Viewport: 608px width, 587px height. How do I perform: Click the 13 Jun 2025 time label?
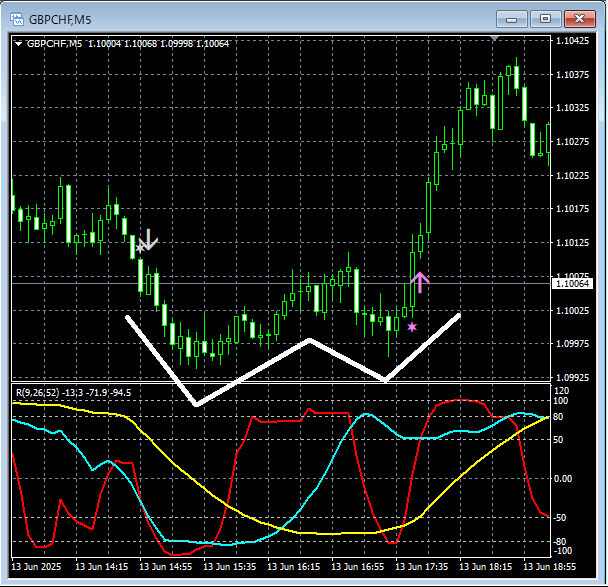coord(36,567)
